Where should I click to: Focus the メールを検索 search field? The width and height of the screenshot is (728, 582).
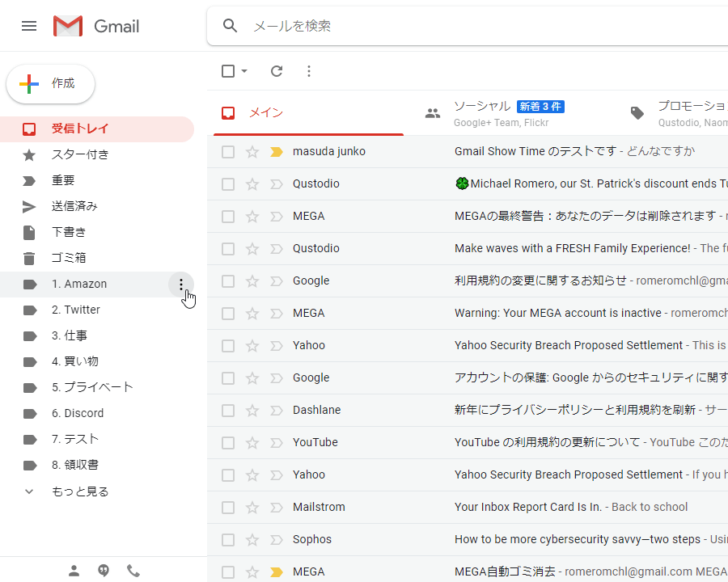click(x=468, y=26)
